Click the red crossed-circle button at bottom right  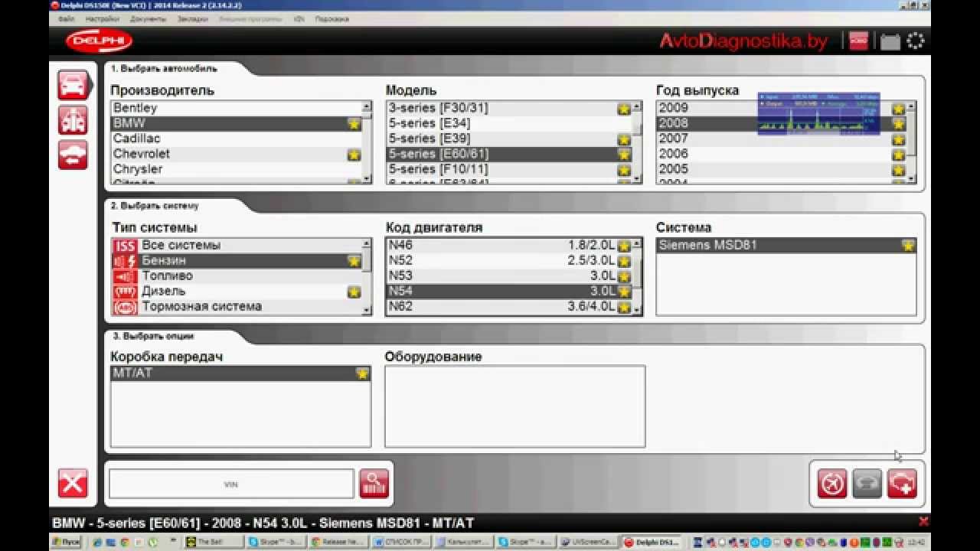point(832,484)
